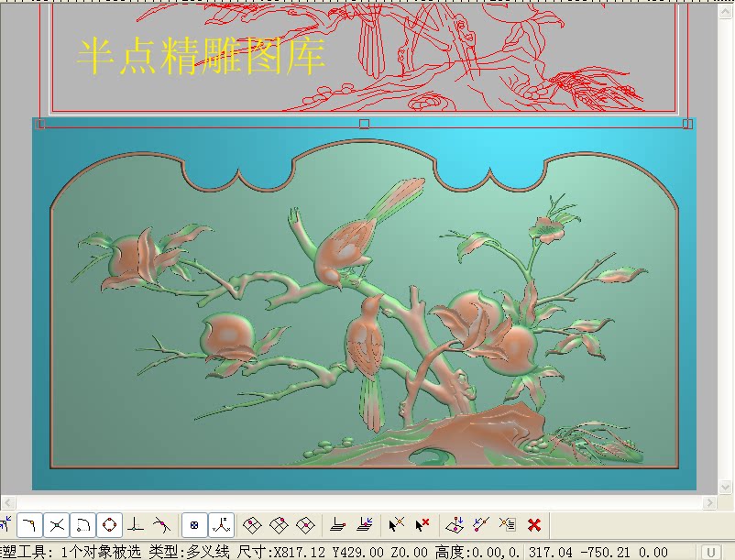Toggle XYZ axis snap icon
The image size is (735, 560).
221,525
